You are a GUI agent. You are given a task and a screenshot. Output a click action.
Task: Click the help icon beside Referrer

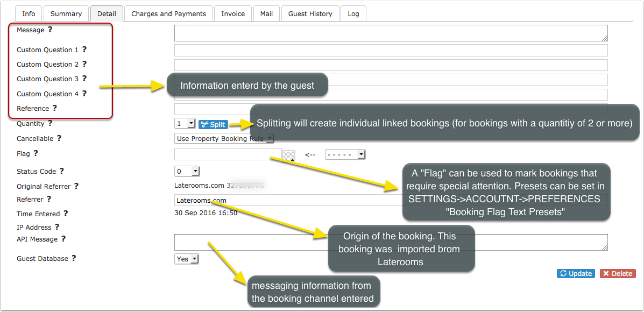tap(49, 199)
